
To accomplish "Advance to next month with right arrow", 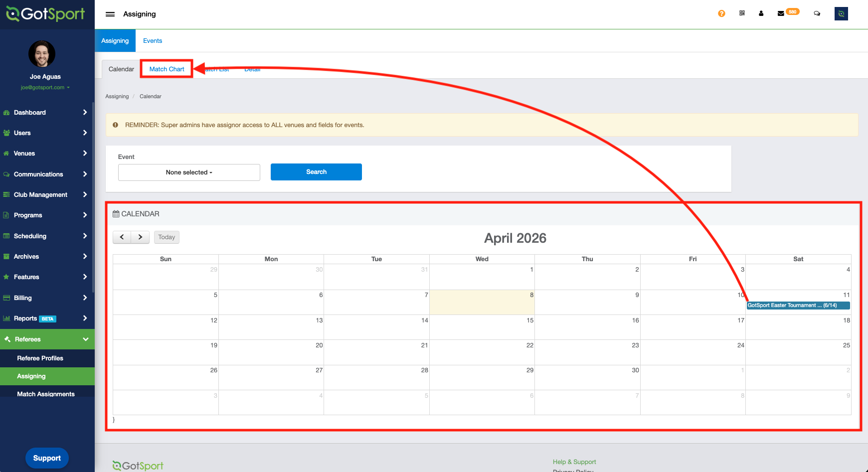I will click(x=141, y=237).
